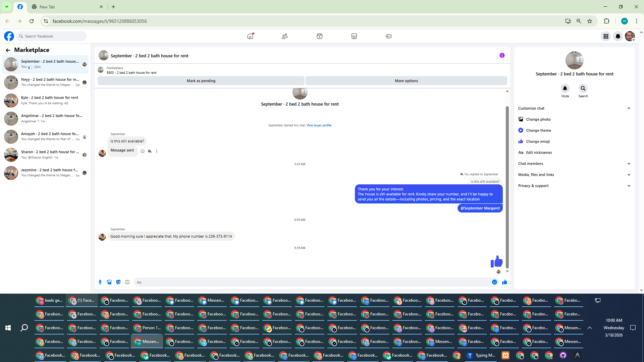644x362 pixels.
Task: Open emoji picker in message box
Action: coord(494,282)
